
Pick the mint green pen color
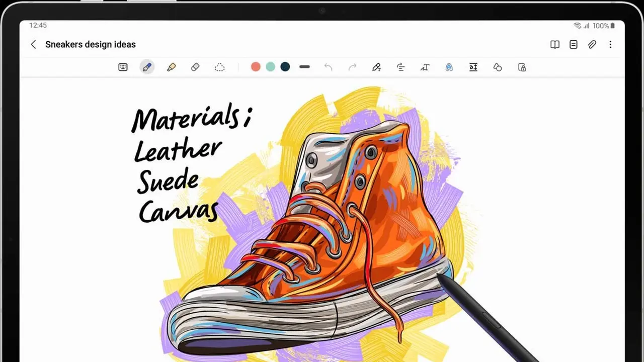coord(270,67)
